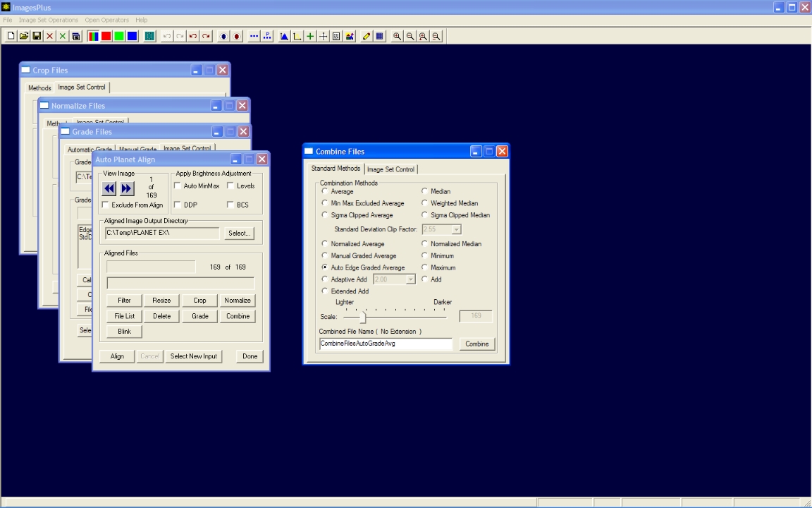Tick the DDP checkbox
This screenshot has height=508, width=812.
(x=178, y=205)
